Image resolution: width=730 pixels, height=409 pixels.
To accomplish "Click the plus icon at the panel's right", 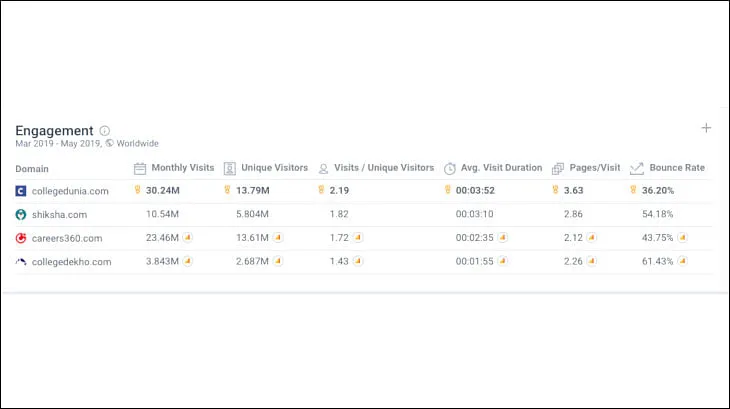I will point(706,128).
